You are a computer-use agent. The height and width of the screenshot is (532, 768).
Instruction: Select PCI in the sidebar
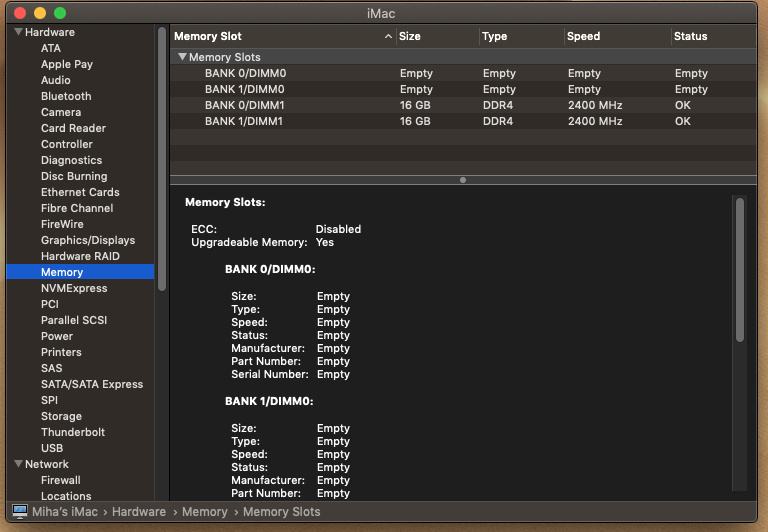pos(50,304)
